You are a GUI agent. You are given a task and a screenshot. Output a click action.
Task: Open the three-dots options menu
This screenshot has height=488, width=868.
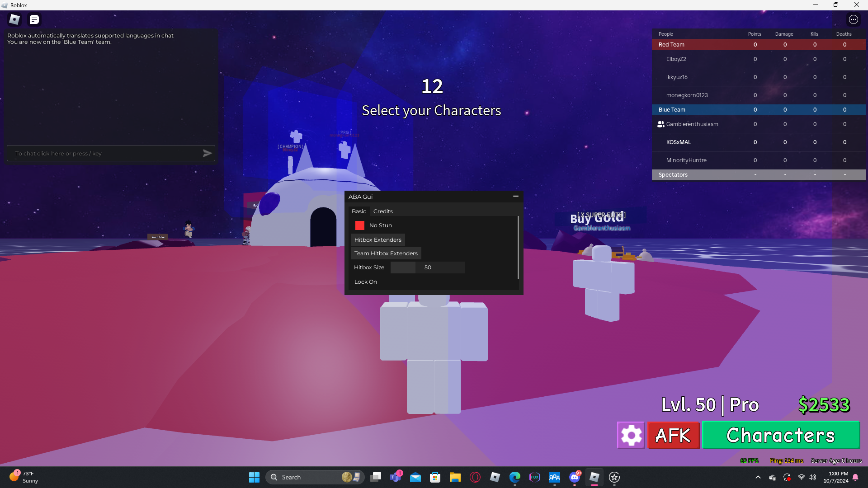click(x=853, y=19)
